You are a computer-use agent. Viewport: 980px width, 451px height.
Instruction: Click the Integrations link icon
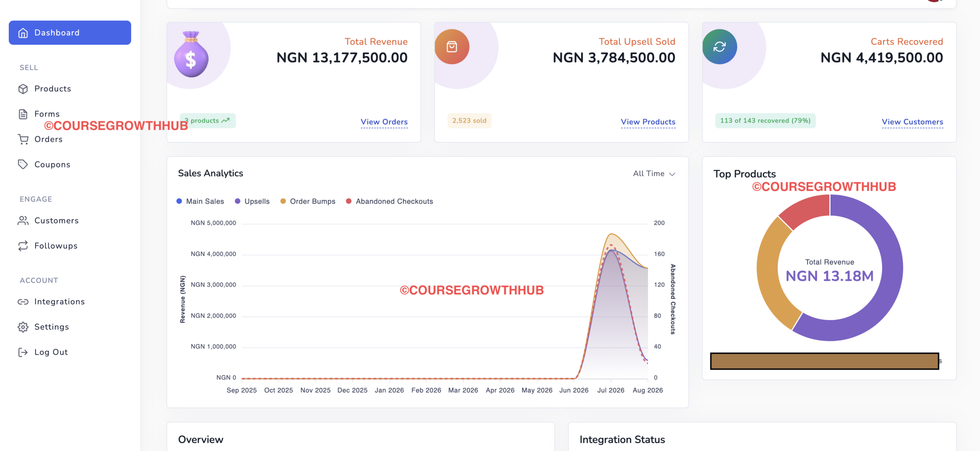[x=23, y=302]
